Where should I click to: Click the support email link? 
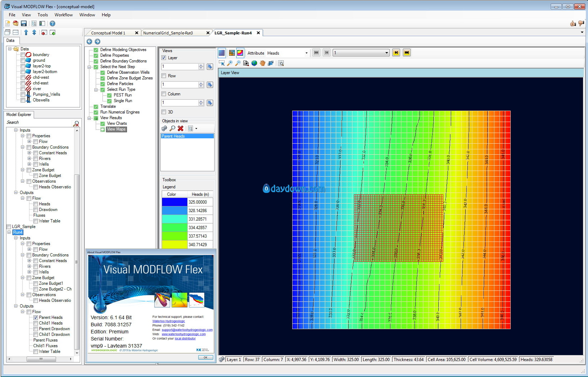(187, 330)
